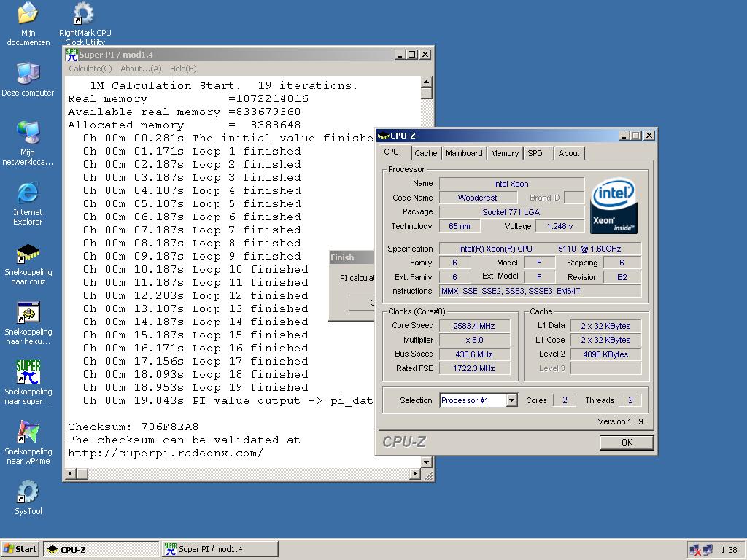Screen dimensions: 747x560
Task: Switch to About tab in CPU-Z
Action: 569,153
